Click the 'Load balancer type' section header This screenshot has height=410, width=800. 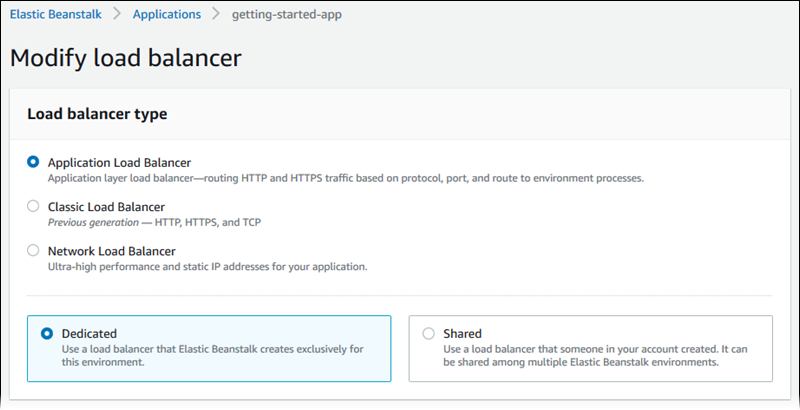click(x=97, y=114)
